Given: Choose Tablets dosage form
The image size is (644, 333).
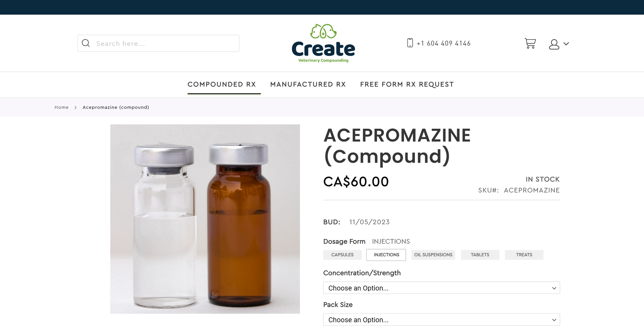Looking at the screenshot, I should tap(480, 255).
